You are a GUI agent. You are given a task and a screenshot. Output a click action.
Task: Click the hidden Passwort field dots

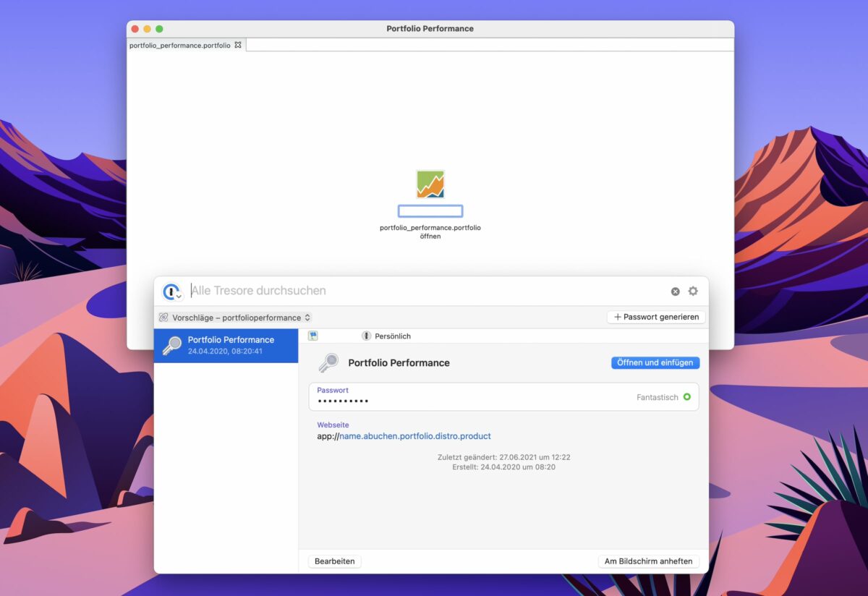(343, 401)
